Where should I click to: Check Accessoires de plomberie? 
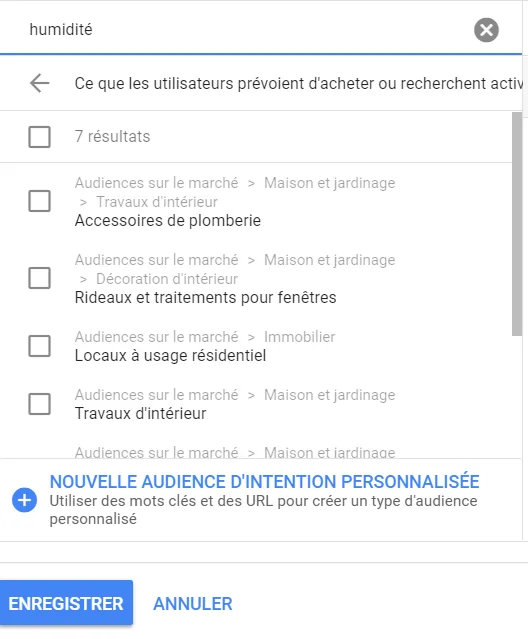coord(40,201)
